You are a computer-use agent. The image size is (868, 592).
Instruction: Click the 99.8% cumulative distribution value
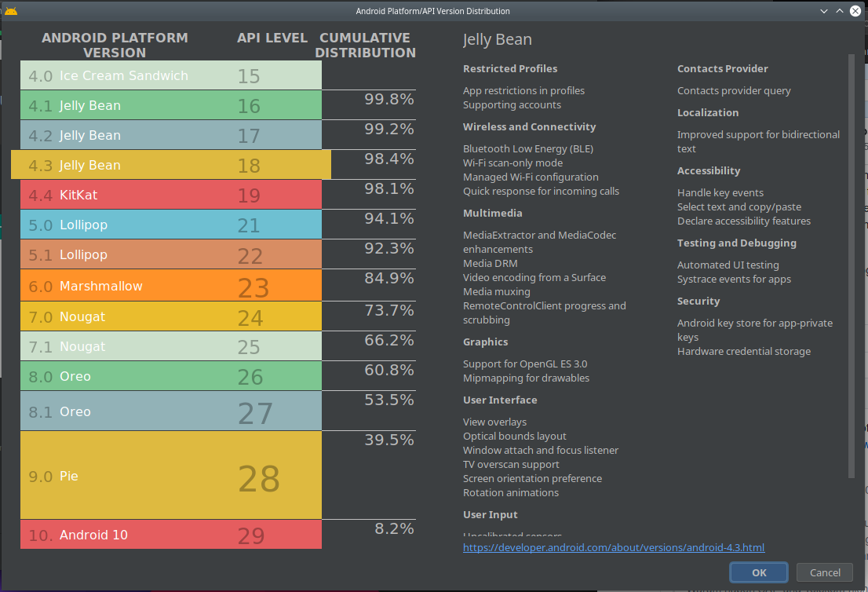click(x=389, y=99)
